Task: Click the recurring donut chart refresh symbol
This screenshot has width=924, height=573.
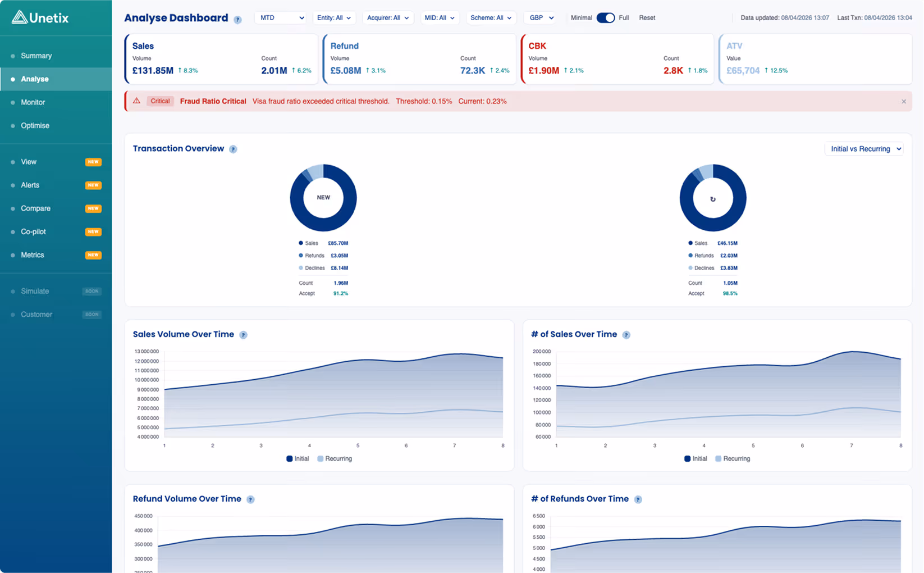Action: coord(713,199)
